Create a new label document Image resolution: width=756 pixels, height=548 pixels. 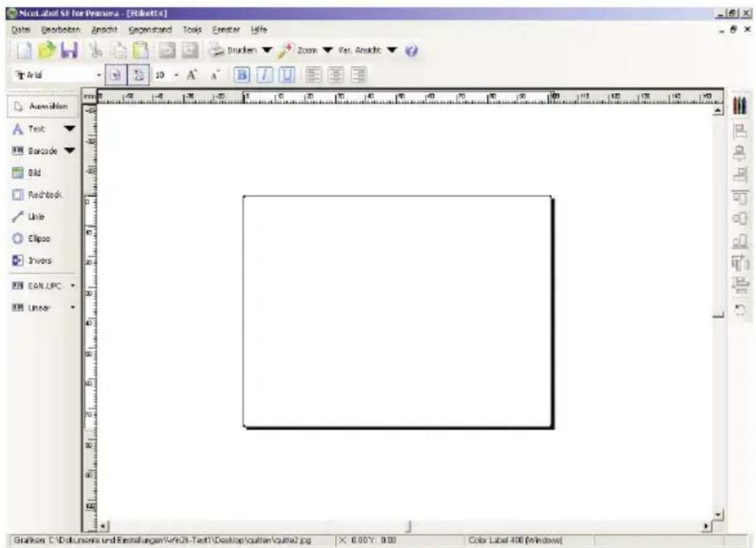[x=24, y=50]
